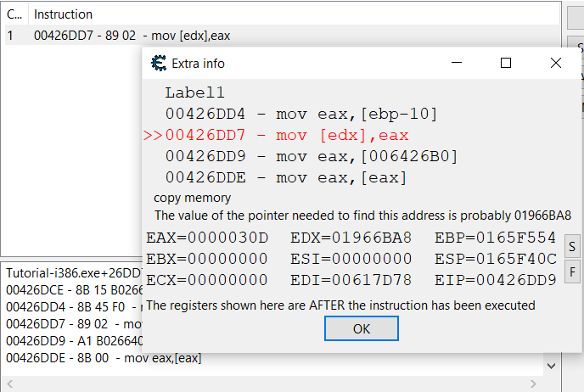Click the scroll down arrow of lower disassembly list
This screenshot has width=584, height=392.
[552, 365]
